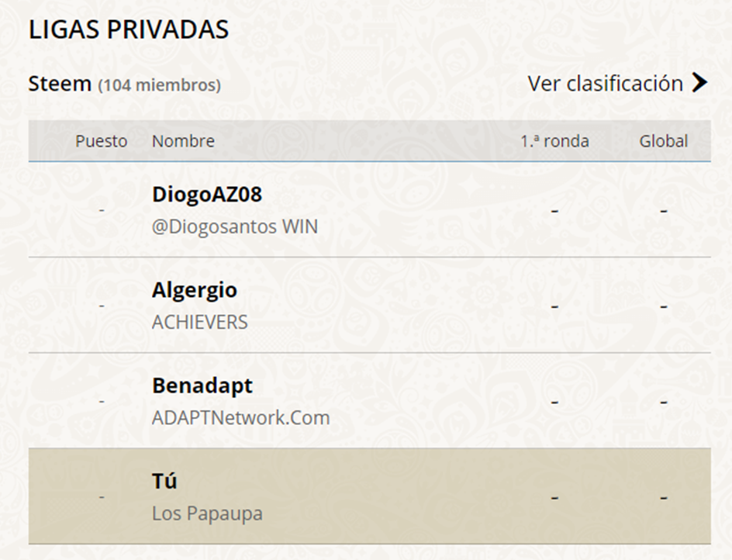The height and width of the screenshot is (560, 732).
Task: Click the highlighted Tú row name
Action: [x=164, y=481]
